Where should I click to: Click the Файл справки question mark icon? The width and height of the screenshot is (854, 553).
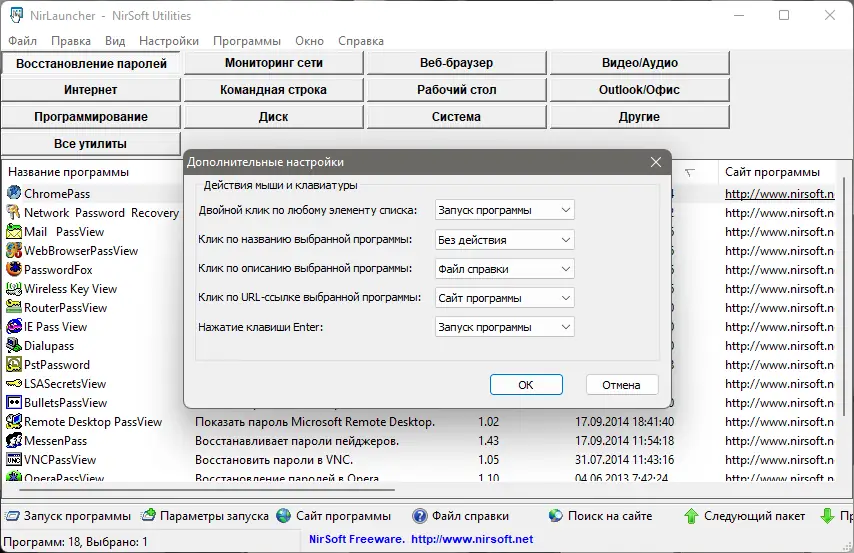pos(420,515)
